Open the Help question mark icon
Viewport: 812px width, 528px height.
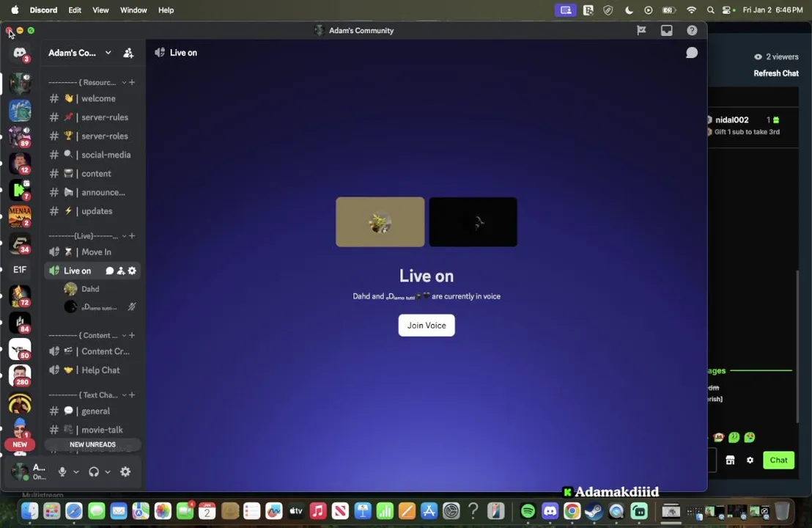(x=692, y=31)
